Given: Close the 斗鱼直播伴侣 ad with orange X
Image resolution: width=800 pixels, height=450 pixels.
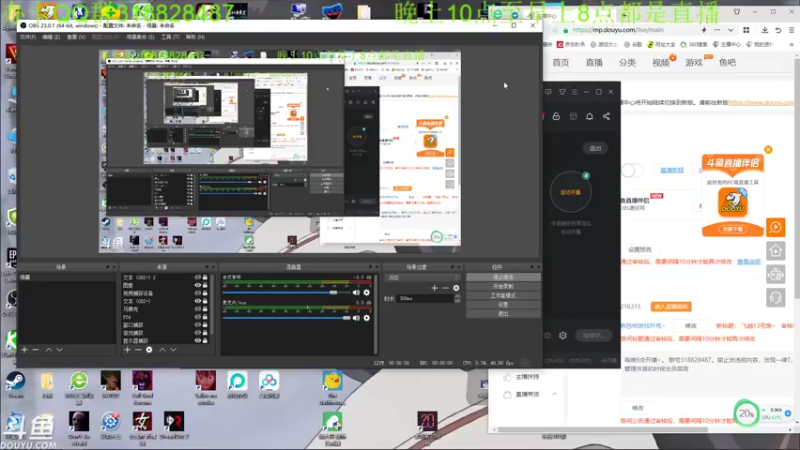Looking at the screenshot, I should point(768,149).
